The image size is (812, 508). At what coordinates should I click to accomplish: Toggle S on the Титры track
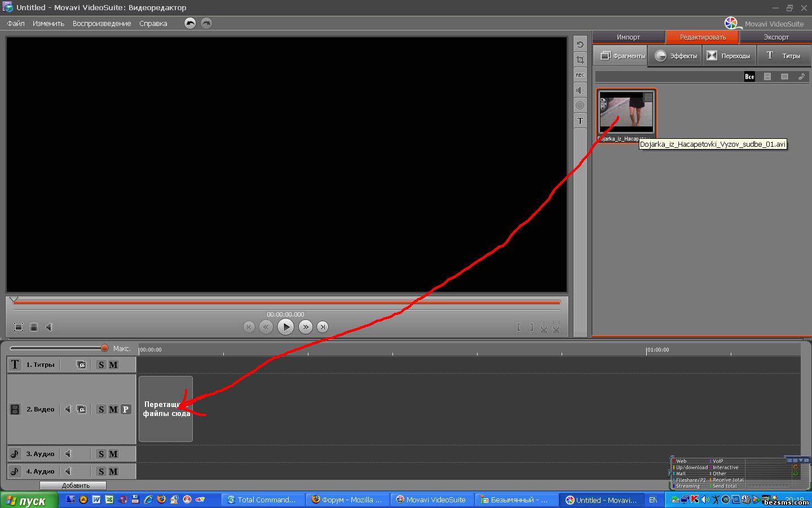tap(101, 365)
